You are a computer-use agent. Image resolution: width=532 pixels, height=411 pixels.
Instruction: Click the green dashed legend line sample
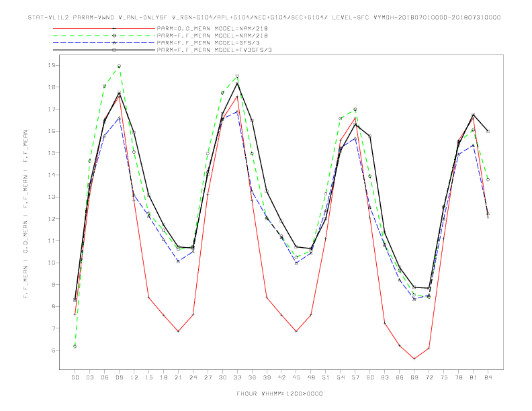[x=104, y=36]
